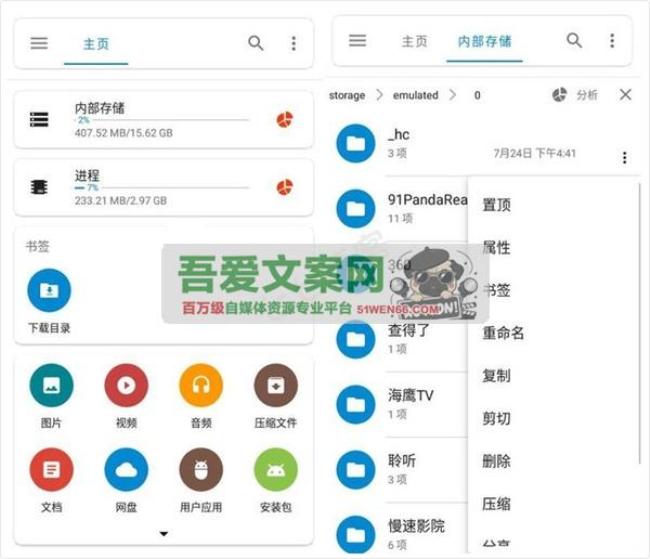Click the search icon in the left panel
Viewport: 650px width, 559px height.
point(256,43)
